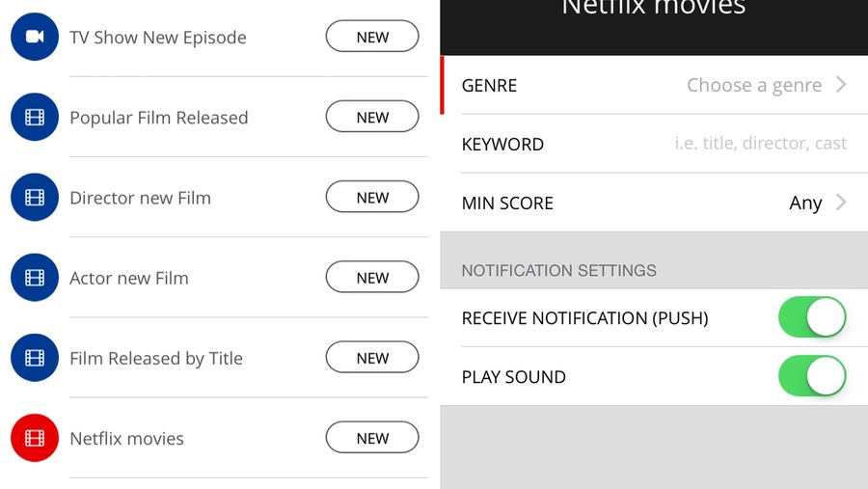Select Any value for Min Score
The width and height of the screenshot is (868, 489).
coord(805,204)
